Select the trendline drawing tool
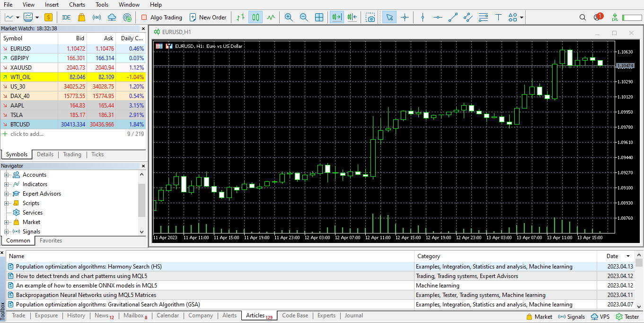Screen dimensions: 644x323 (x=453, y=17)
